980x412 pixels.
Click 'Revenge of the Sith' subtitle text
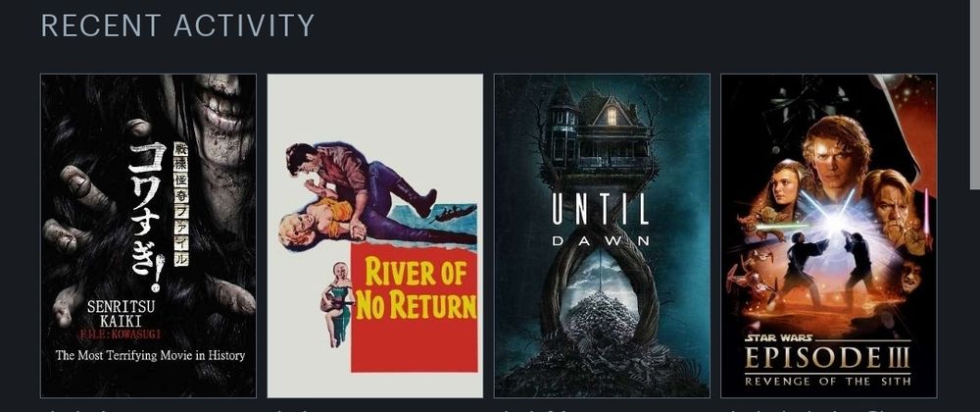coord(827,381)
